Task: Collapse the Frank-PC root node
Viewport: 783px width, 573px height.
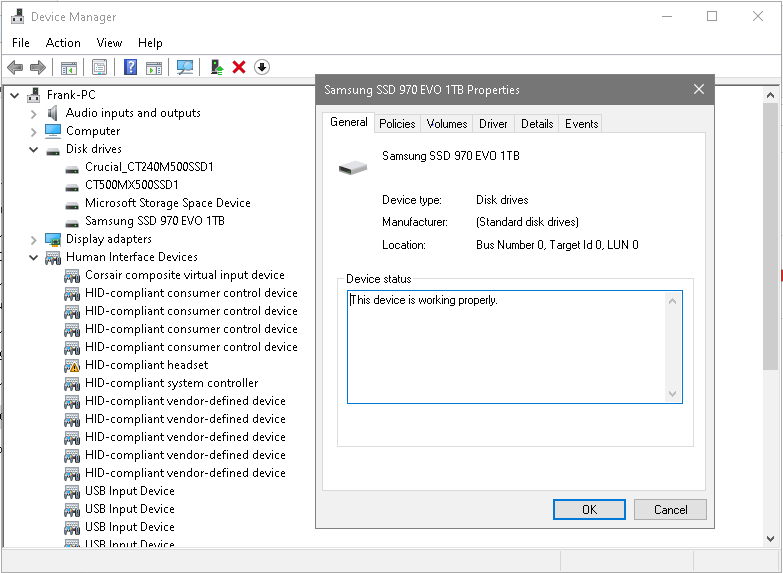Action: (x=14, y=95)
